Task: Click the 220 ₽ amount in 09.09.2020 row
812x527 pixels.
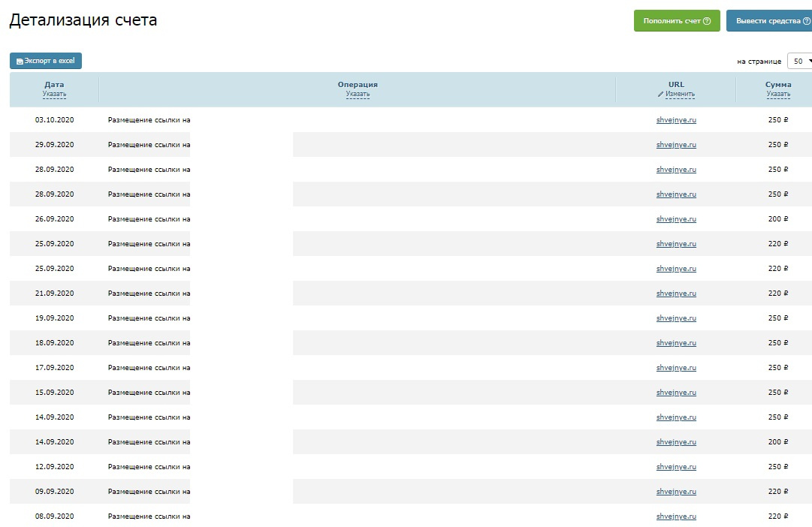Action: pos(777,491)
